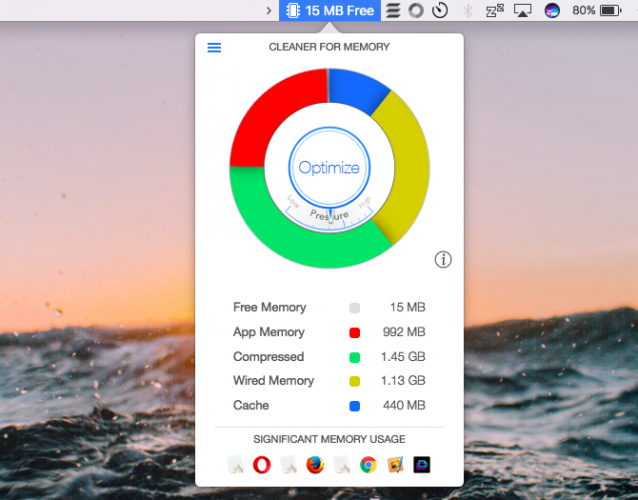Launch Siri from the menu bar

[x=552, y=11]
